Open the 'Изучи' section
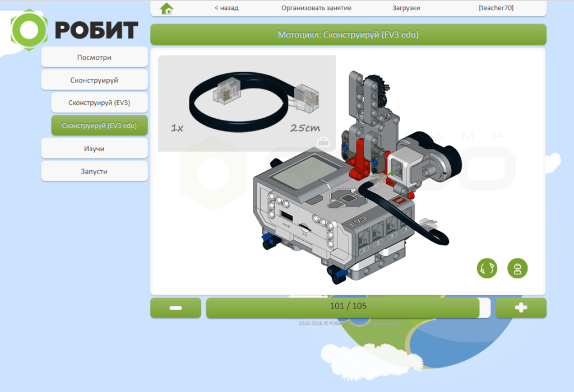Screen dimensions: 574x392 coord(94,148)
